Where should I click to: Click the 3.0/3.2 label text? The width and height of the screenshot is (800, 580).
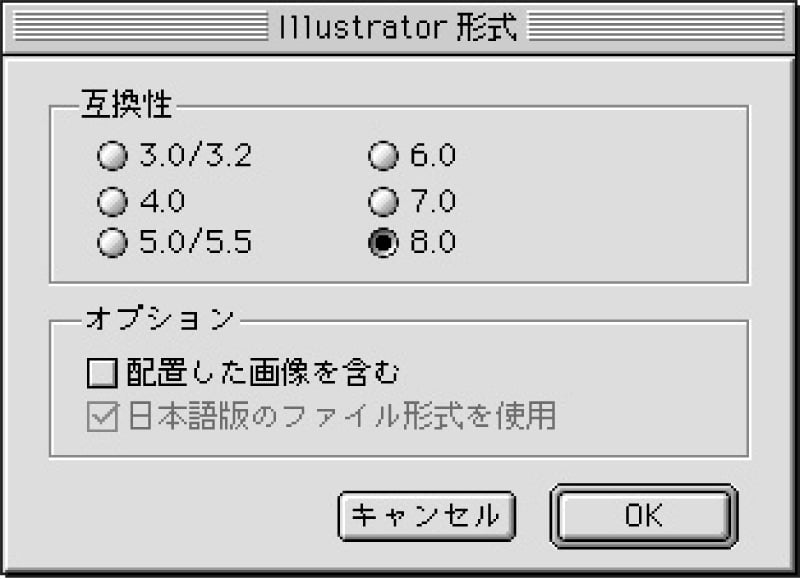click(x=195, y=156)
